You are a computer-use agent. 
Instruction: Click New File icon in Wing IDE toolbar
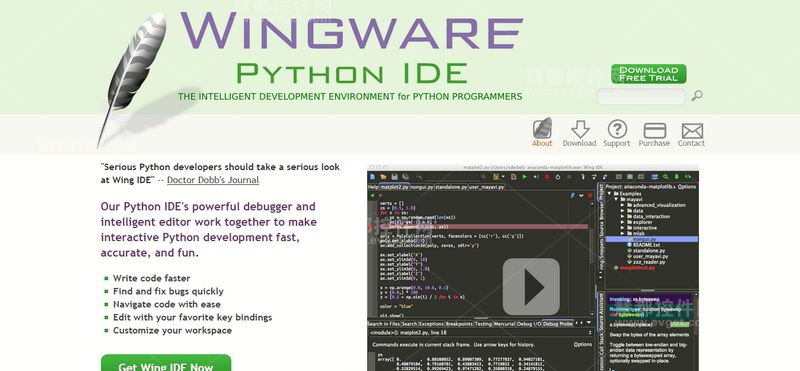coord(372,177)
